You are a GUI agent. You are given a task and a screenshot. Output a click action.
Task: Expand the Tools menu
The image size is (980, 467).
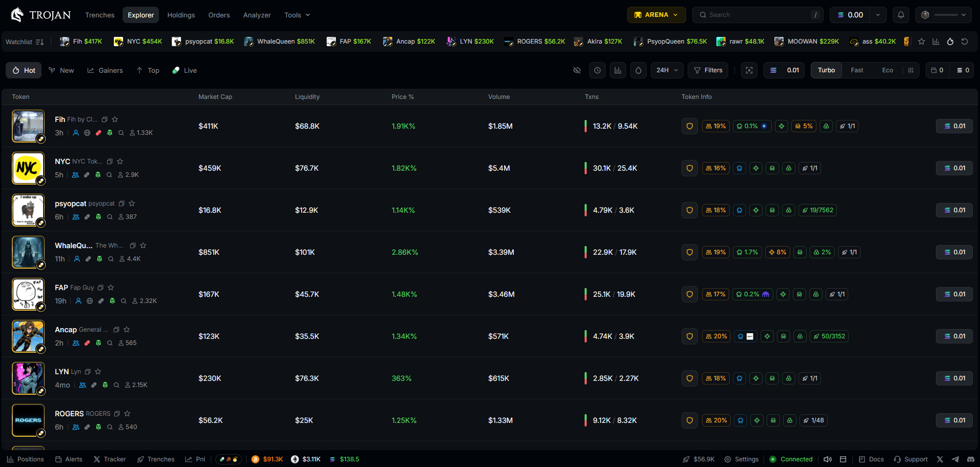pyautogui.click(x=297, y=15)
